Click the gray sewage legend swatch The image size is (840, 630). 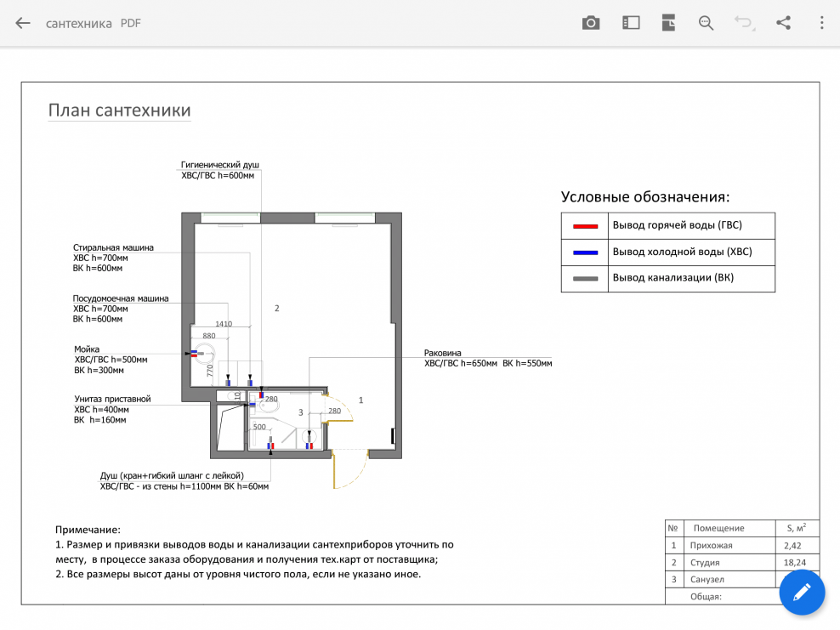click(585, 279)
